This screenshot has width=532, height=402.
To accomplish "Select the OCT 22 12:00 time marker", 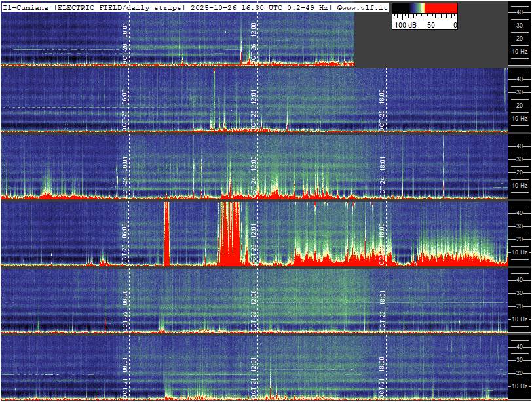I will click(x=254, y=307).
